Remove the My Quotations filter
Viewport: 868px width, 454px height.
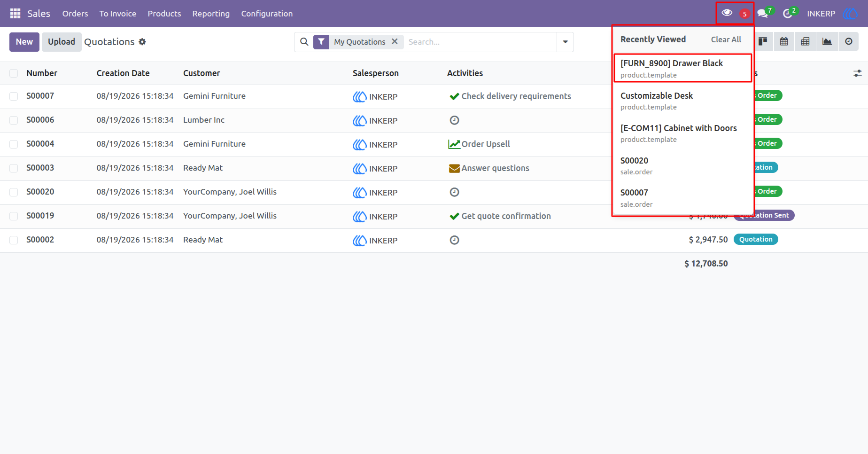pos(395,41)
